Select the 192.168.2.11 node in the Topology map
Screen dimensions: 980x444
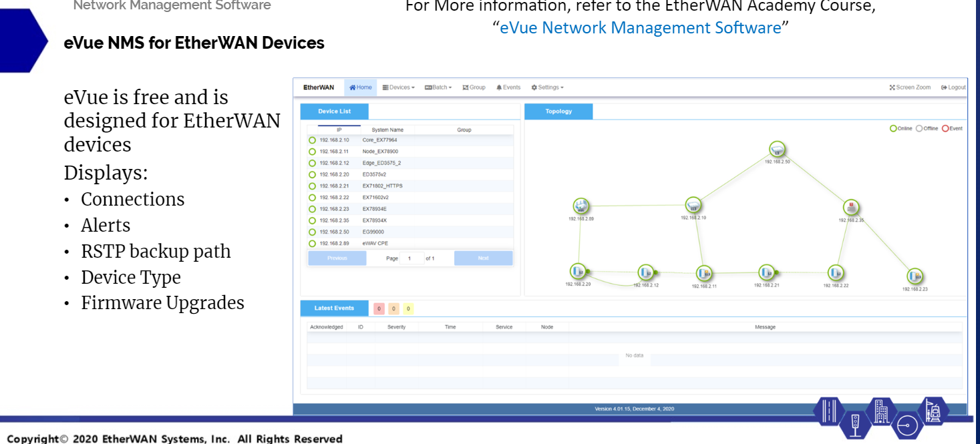click(703, 273)
